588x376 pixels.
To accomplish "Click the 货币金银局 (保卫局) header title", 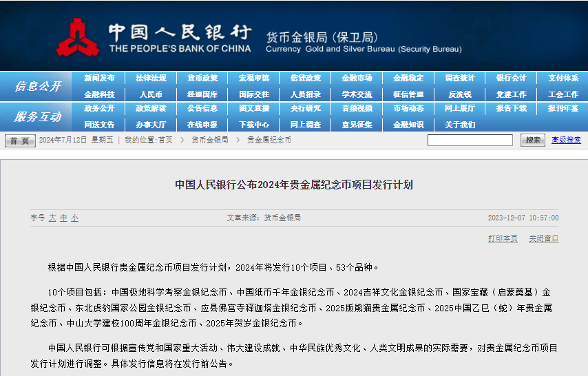I will point(322,37).
